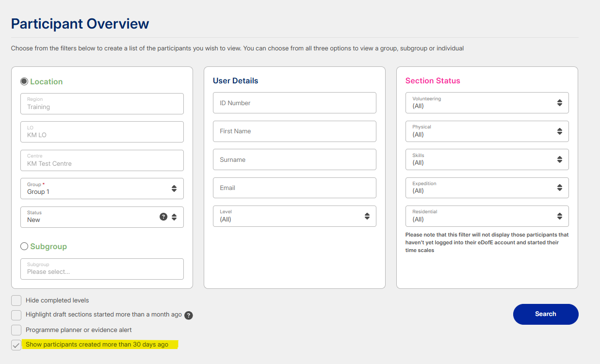Viewport: 600px width, 364px height.
Task: Uncheck Show participants created over 30 days
Action: (x=16, y=345)
